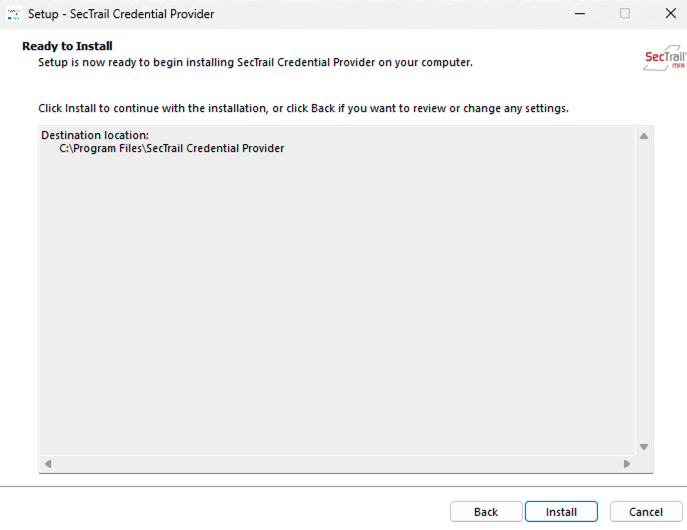This screenshot has width=687, height=530.
Task: Go back to the previous setup step
Action: coord(486,512)
